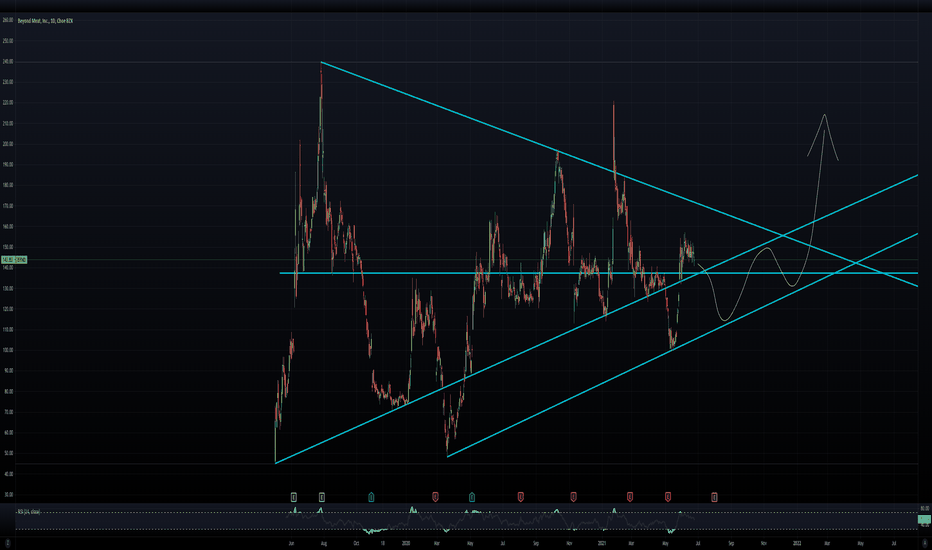Viewport: 932px width, 550px height.
Task: Click the 260.00 price axis label
Action: click(x=8, y=20)
